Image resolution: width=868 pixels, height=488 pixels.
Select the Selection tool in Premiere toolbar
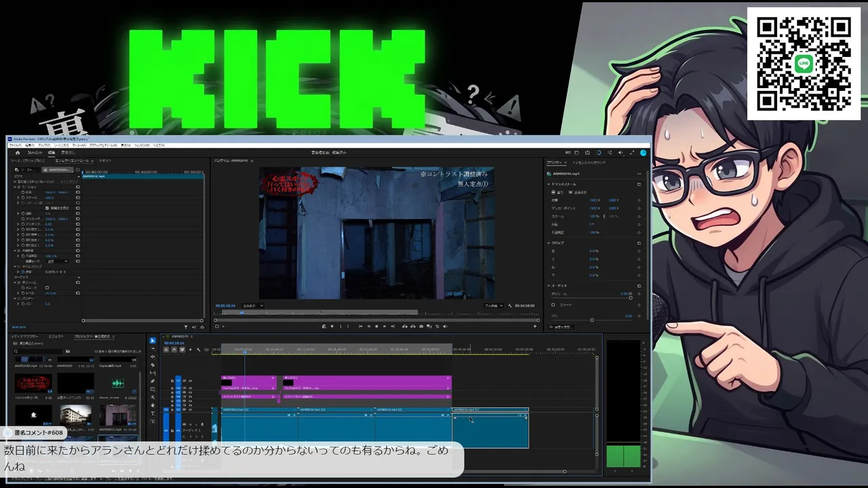coord(153,341)
